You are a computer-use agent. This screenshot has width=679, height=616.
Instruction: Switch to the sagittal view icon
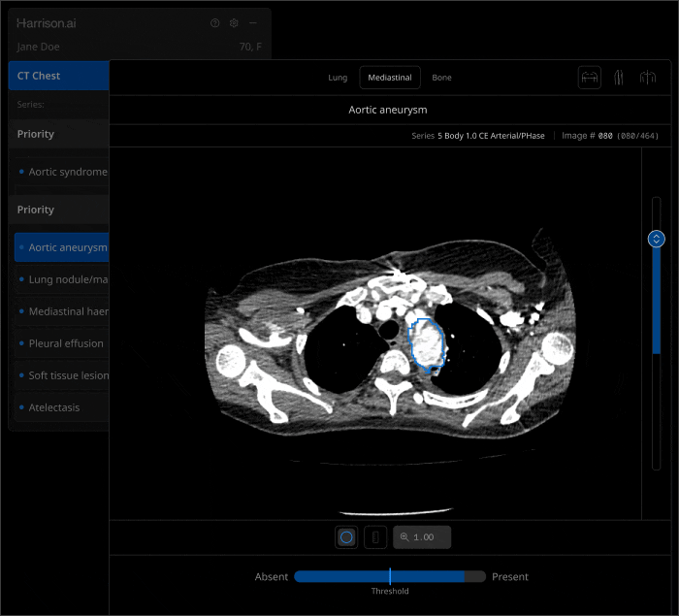[619, 78]
